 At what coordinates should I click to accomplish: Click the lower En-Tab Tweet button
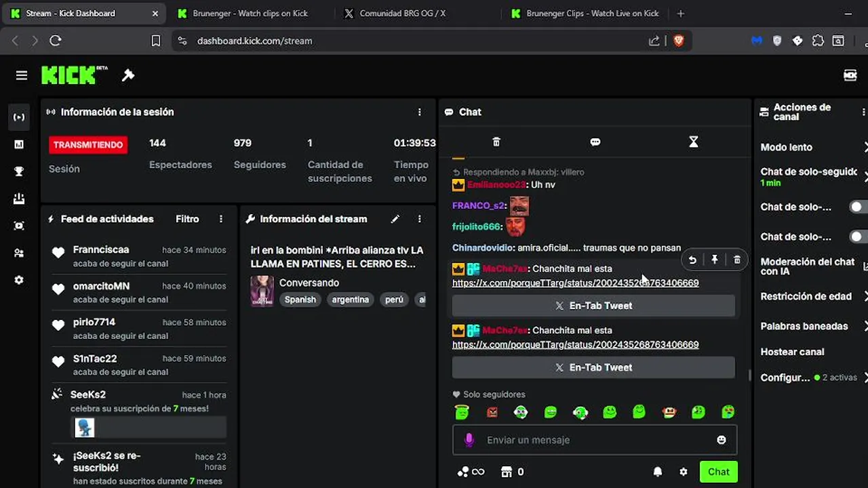point(593,367)
